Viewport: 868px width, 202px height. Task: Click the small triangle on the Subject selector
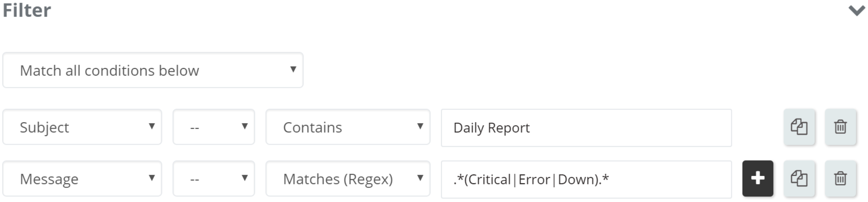point(152,126)
